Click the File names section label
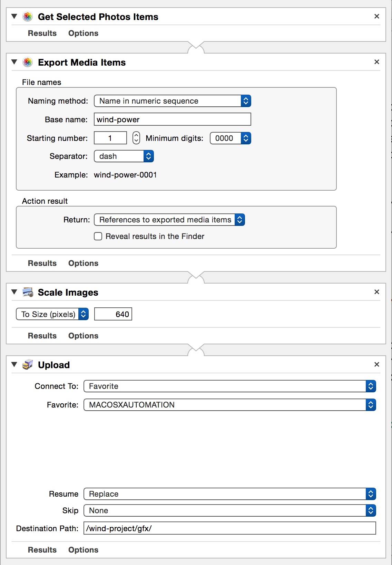The height and width of the screenshot is (565, 392). 41,82
